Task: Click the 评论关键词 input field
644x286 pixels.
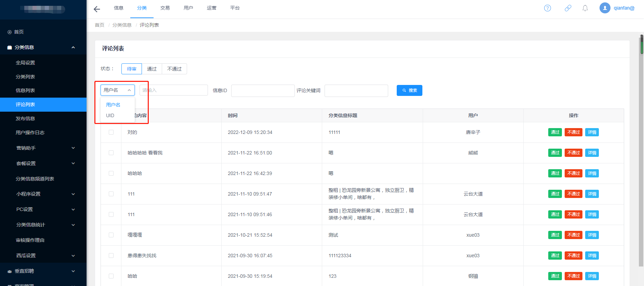Action: point(356,91)
